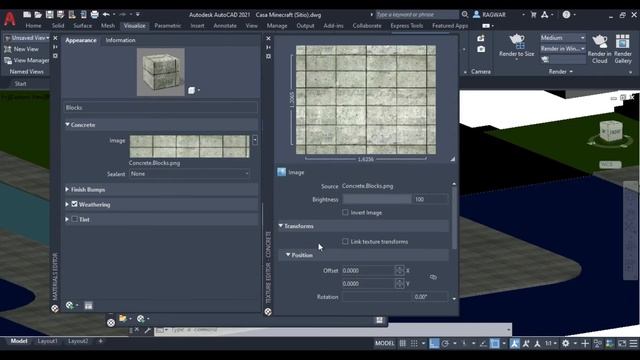Click the Plot printer icon
Screen dimensions: 640x360
[94, 15]
